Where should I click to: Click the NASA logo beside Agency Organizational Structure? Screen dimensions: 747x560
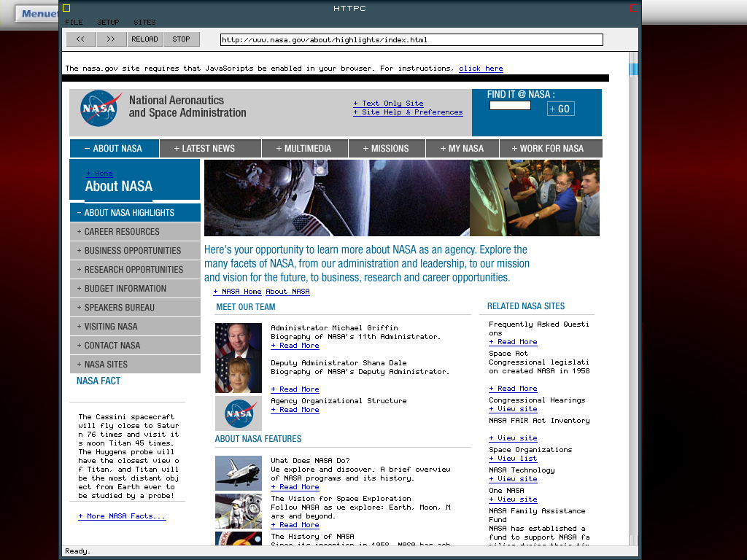(239, 413)
